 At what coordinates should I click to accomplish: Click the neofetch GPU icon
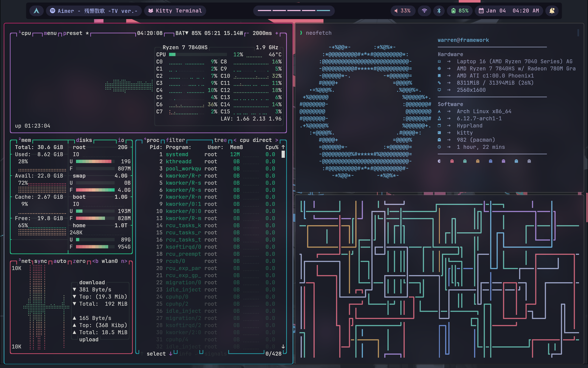coord(439,76)
